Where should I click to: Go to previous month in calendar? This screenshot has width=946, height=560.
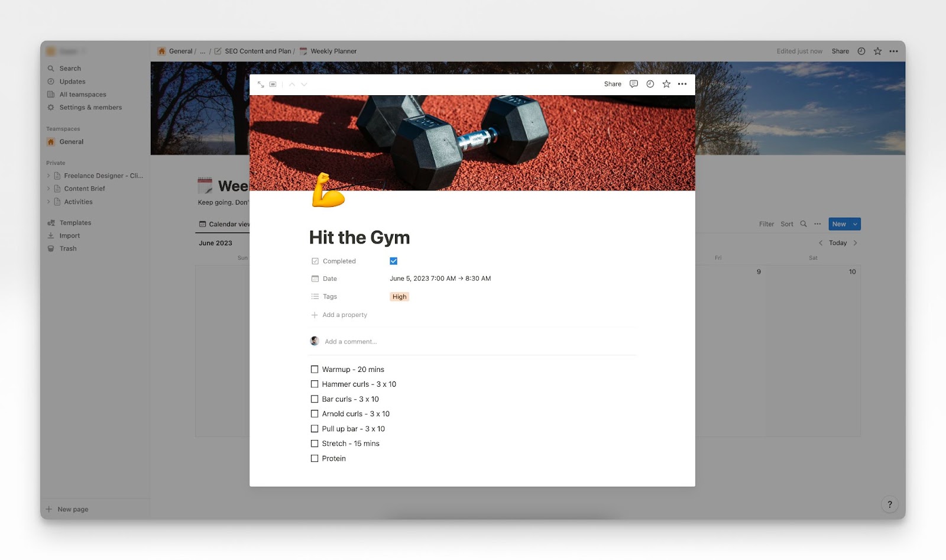[821, 243]
